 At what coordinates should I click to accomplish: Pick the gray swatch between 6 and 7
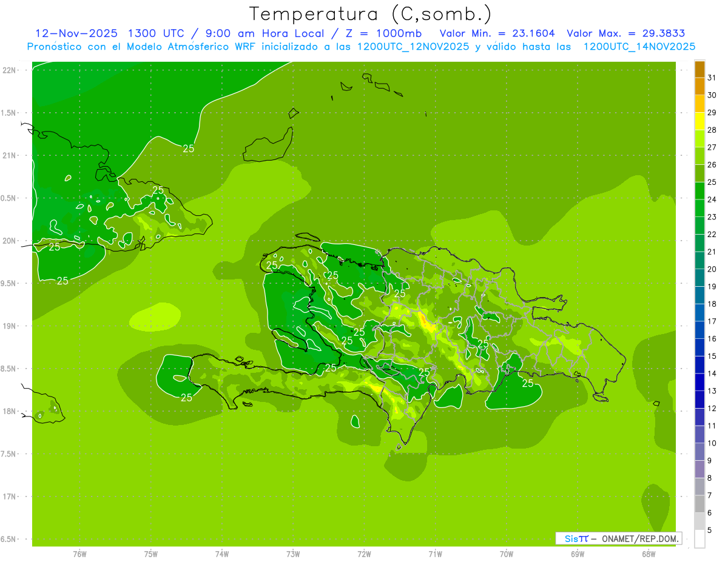click(699, 504)
